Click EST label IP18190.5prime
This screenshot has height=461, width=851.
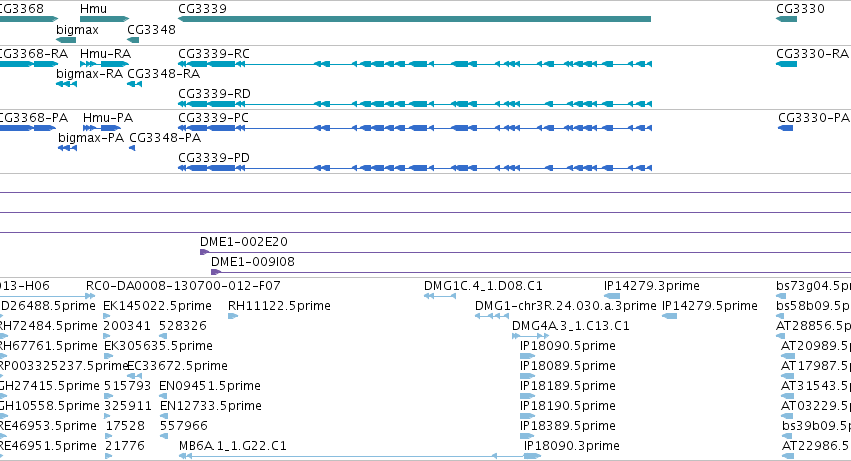pos(568,406)
